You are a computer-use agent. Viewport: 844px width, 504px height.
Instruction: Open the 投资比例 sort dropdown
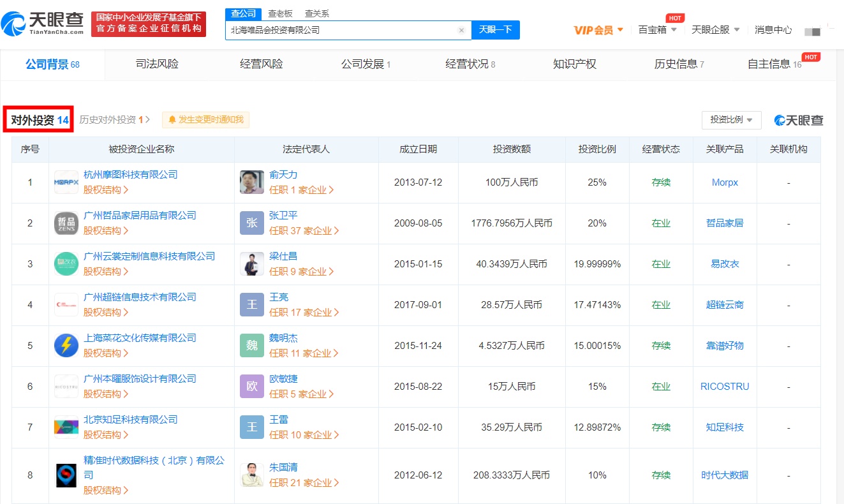point(731,120)
